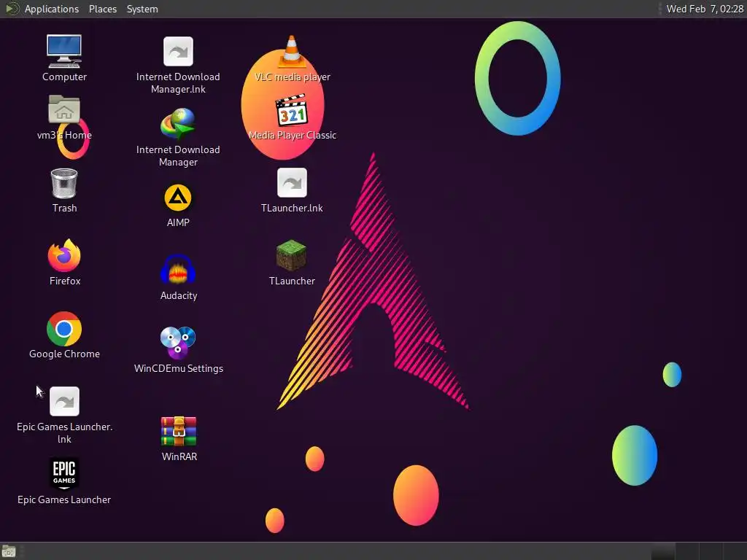Open the vm3's Home folder icon
This screenshot has width=747, height=560.
click(64, 109)
